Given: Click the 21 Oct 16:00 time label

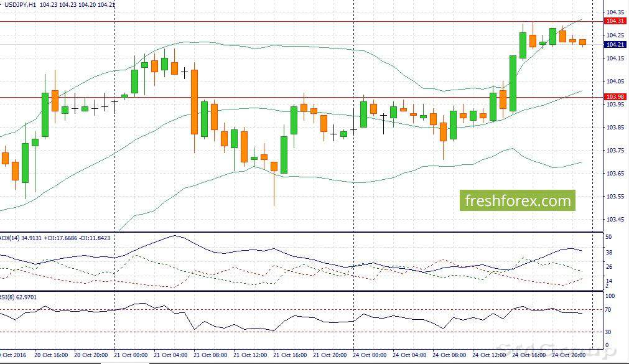Looking at the screenshot, I should 290,355.
